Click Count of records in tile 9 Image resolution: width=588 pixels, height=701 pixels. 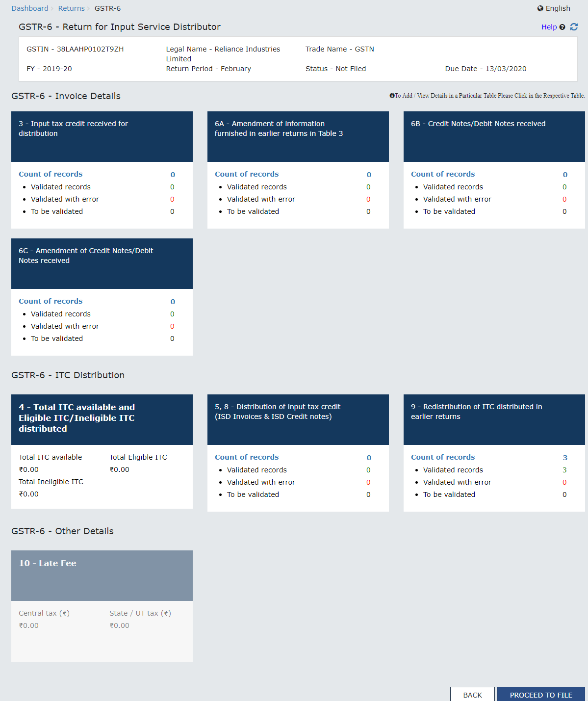point(442,457)
